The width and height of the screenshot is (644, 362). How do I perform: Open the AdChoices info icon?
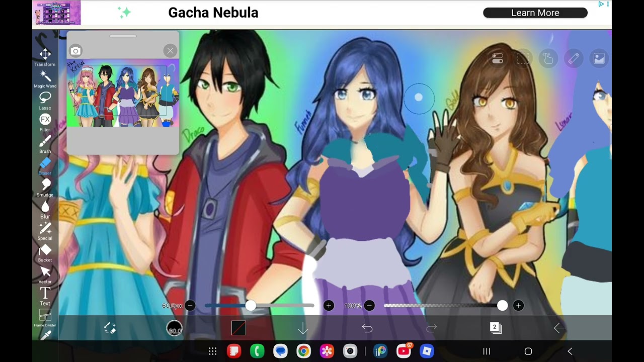(x=601, y=4)
